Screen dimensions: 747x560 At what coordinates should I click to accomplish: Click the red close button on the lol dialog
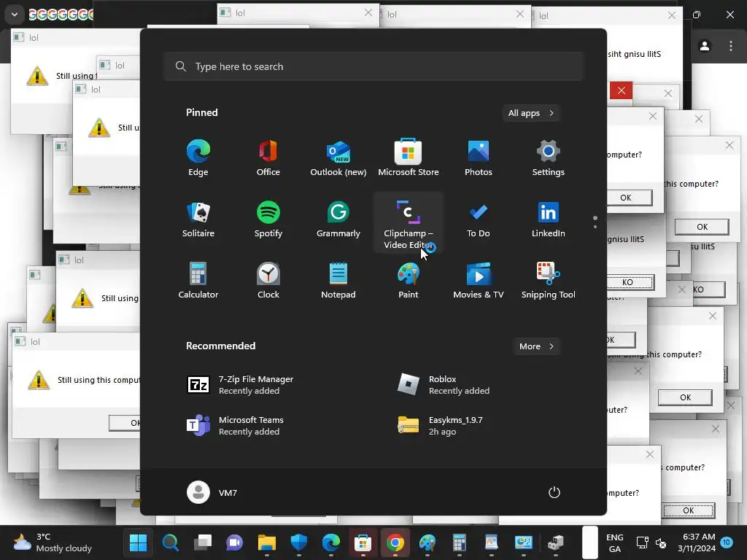[x=622, y=90]
